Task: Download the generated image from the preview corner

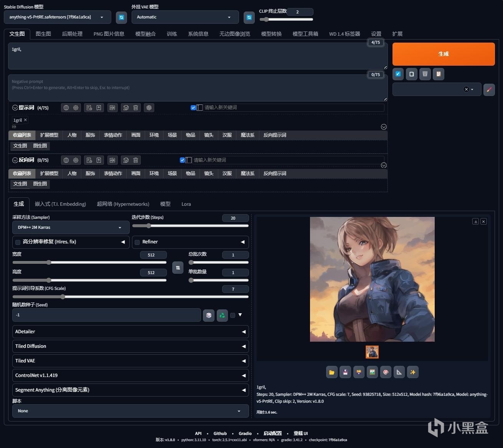Action: coord(475,222)
